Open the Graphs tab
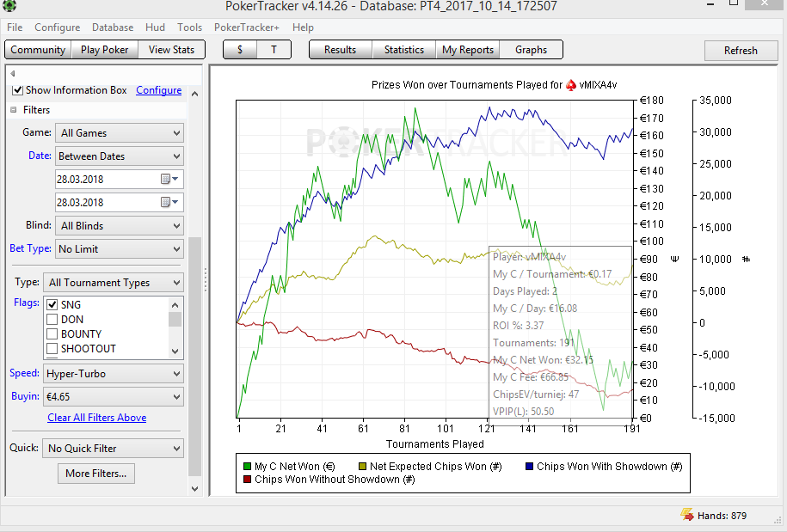787x532 pixels. coord(531,50)
